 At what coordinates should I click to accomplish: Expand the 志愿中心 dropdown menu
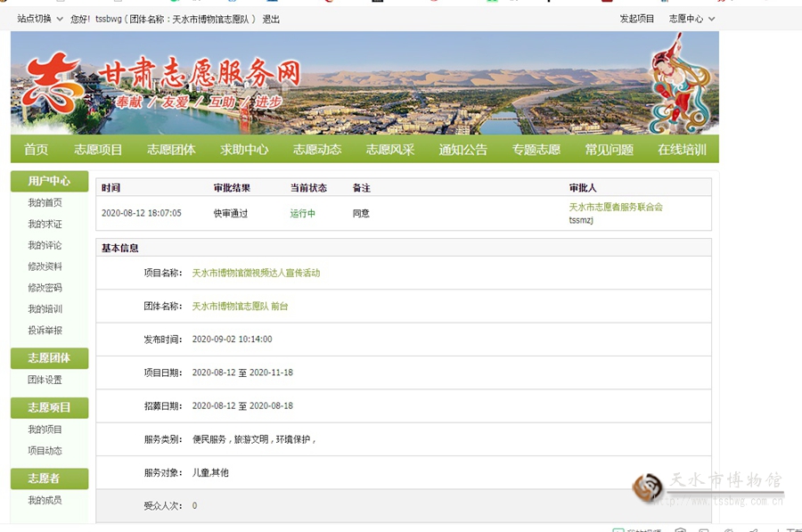[692, 19]
